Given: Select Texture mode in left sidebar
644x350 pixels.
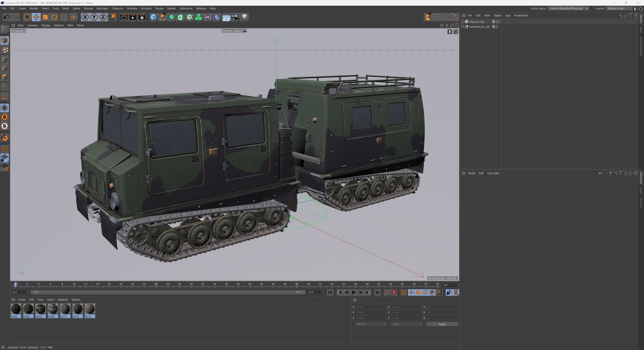Looking at the screenshot, I should point(5,50).
